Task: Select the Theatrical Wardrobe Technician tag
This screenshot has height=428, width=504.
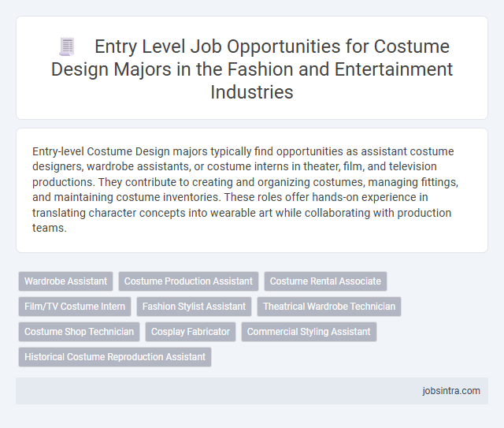Action: [329, 307]
